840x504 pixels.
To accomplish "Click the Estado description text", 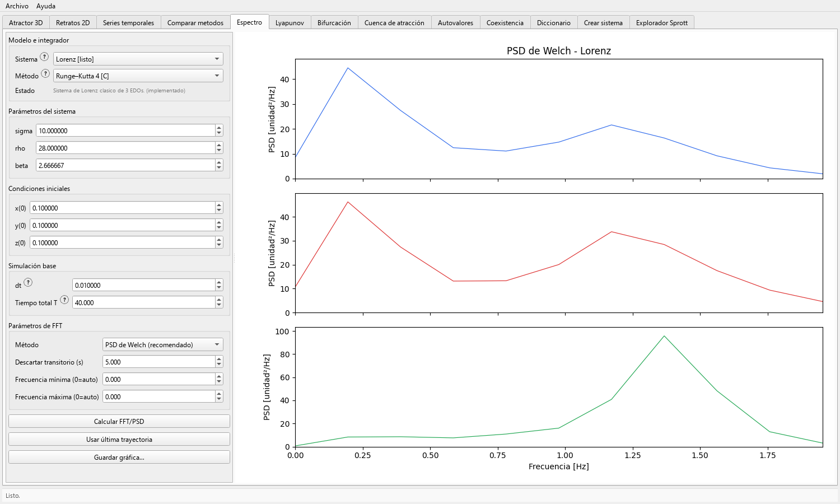I will pos(119,91).
